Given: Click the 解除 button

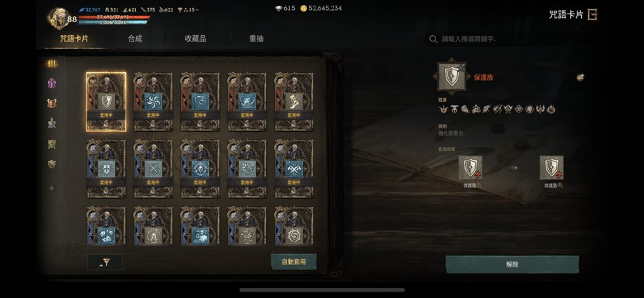Looking at the screenshot, I should pos(512,264).
